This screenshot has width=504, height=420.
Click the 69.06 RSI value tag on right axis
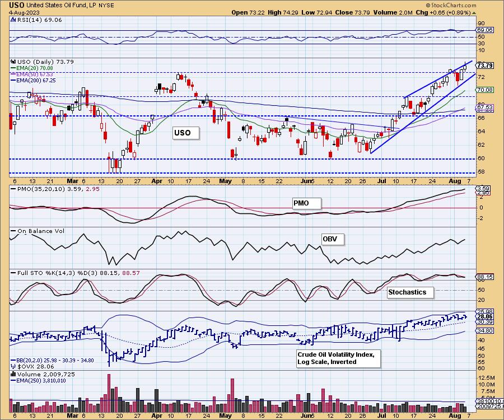point(485,30)
